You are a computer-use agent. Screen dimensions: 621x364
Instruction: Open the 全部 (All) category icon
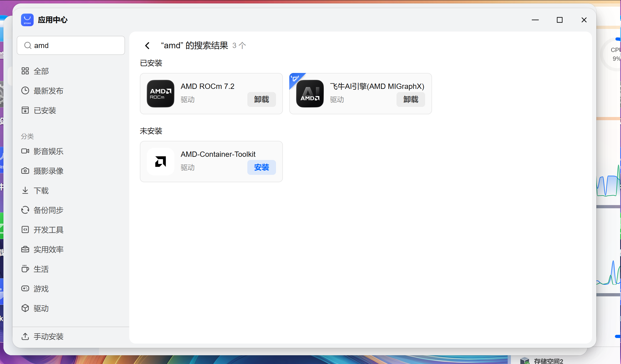point(25,71)
